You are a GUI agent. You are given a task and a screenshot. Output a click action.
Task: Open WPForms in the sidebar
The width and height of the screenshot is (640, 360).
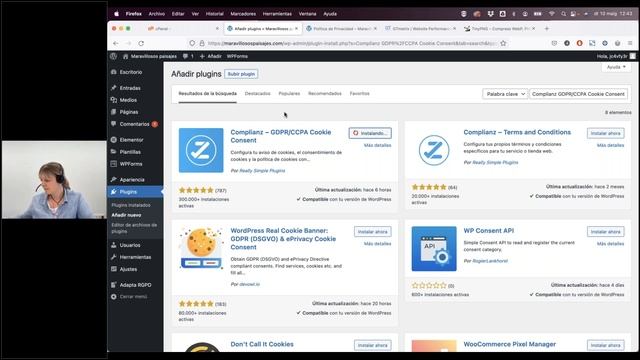(131, 164)
